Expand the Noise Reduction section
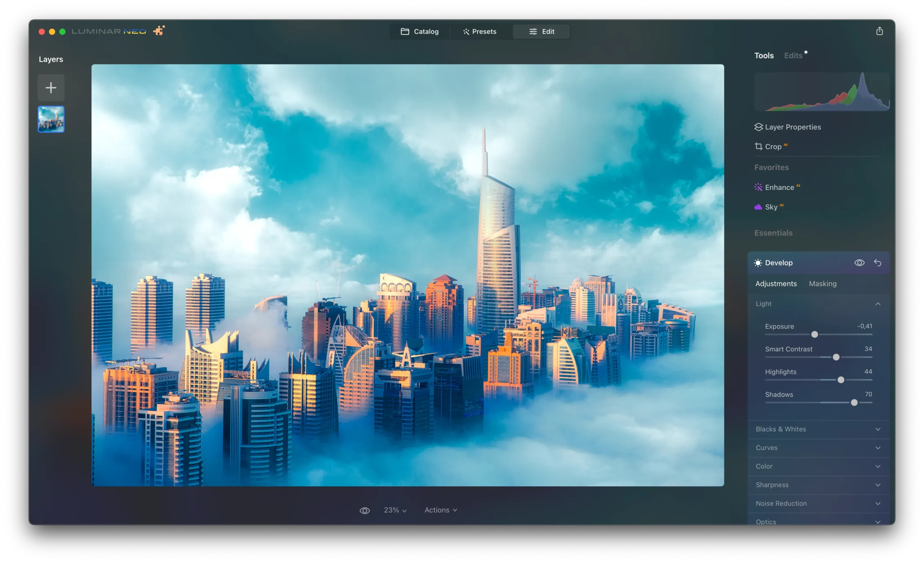This screenshot has width=924, height=563. click(x=818, y=503)
